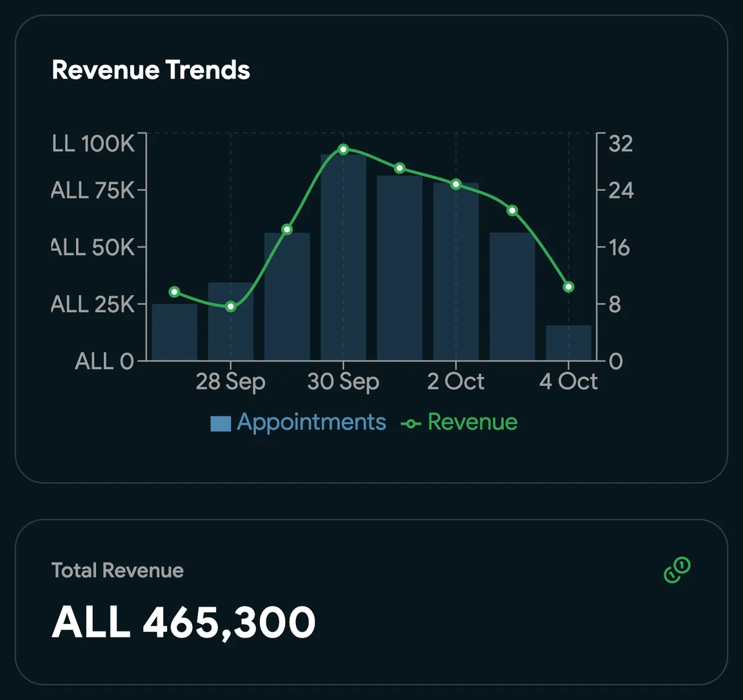Screen dimensions: 743x700
Task: Click the Revenue point between 2 and 4 Oct
Action: (x=512, y=210)
